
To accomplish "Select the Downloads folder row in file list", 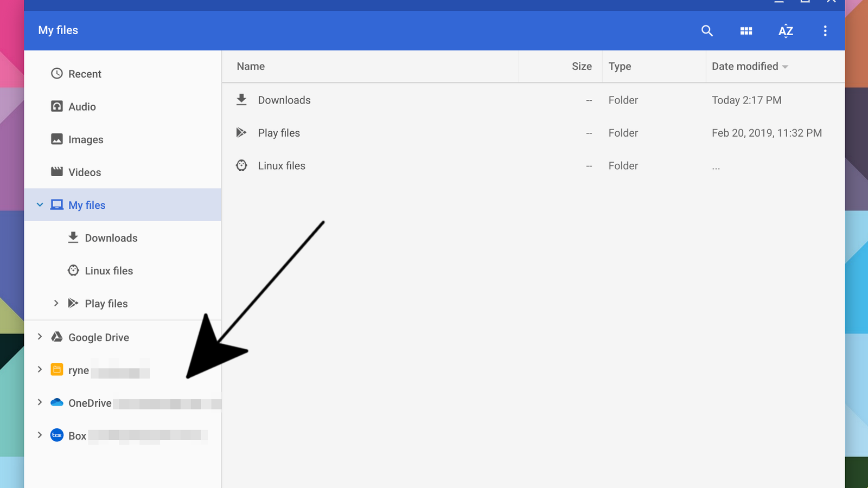I will [533, 100].
